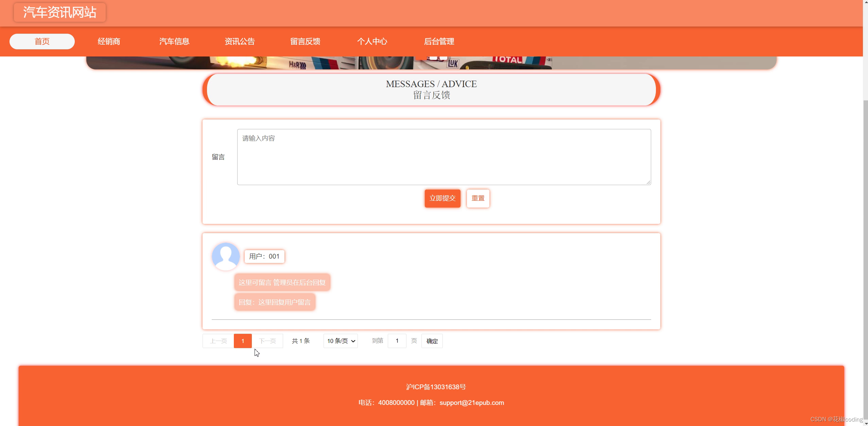
Task: Click the 汽车资讯网站 site logo
Action: [x=60, y=13]
